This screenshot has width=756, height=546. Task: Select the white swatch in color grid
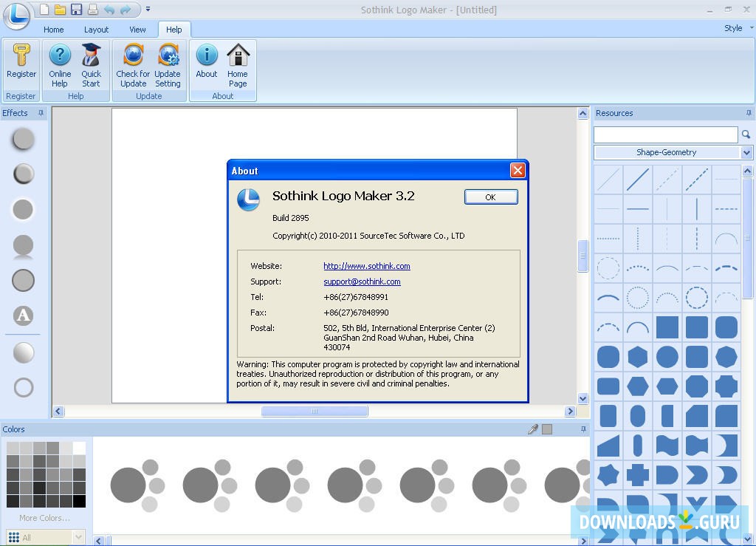point(80,448)
